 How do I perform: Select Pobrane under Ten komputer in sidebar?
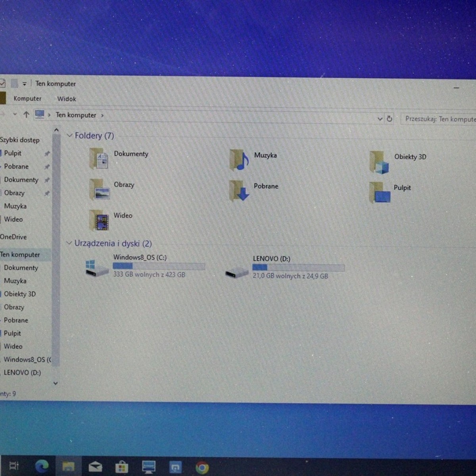click(16, 320)
